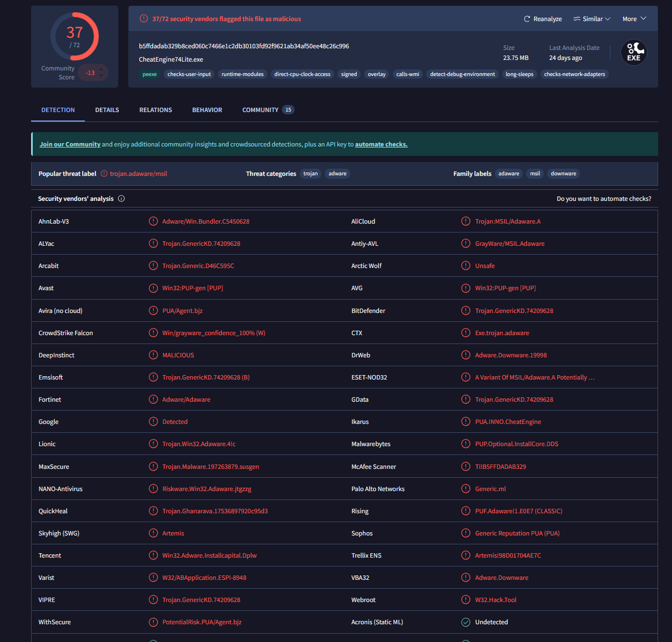This screenshot has width=672, height=642.
Task: Open the DETAILS tab
Action: click(x=107, y=110)
